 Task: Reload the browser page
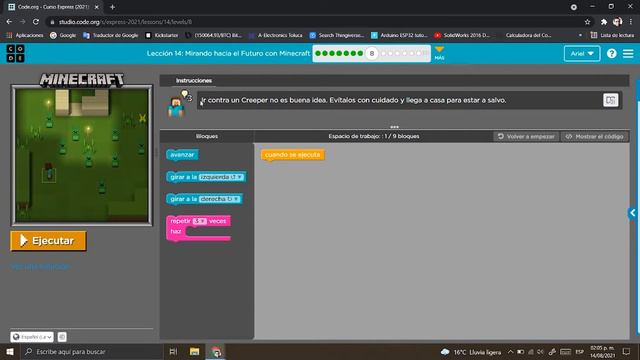coord(36,22)
